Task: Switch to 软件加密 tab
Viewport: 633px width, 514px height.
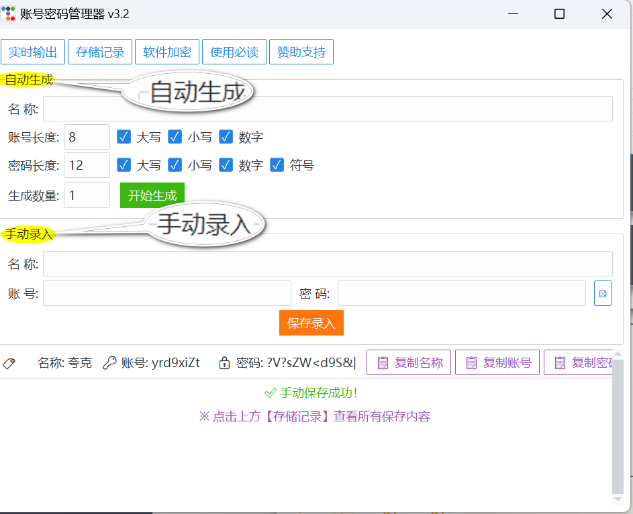Action: coord(167,52)
